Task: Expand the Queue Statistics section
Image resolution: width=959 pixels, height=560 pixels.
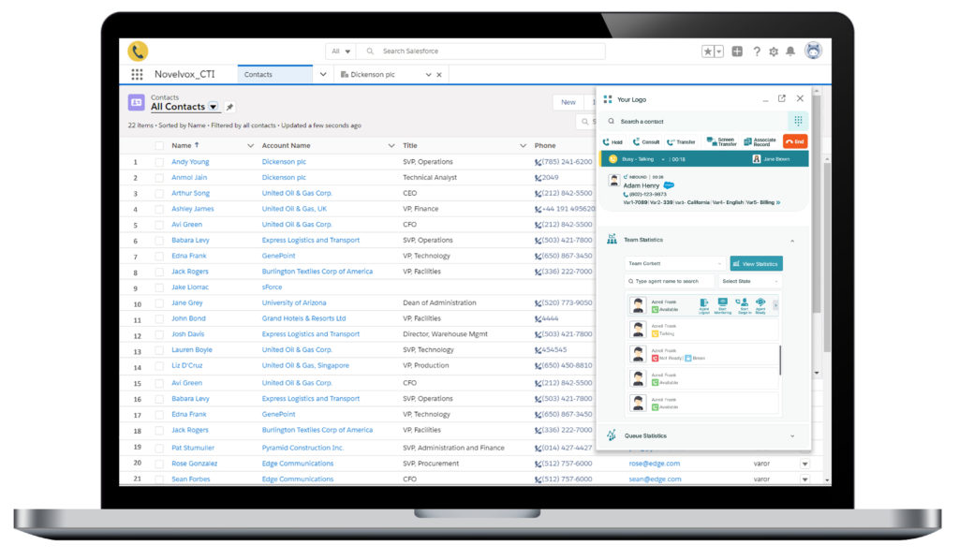Action: 792,435
